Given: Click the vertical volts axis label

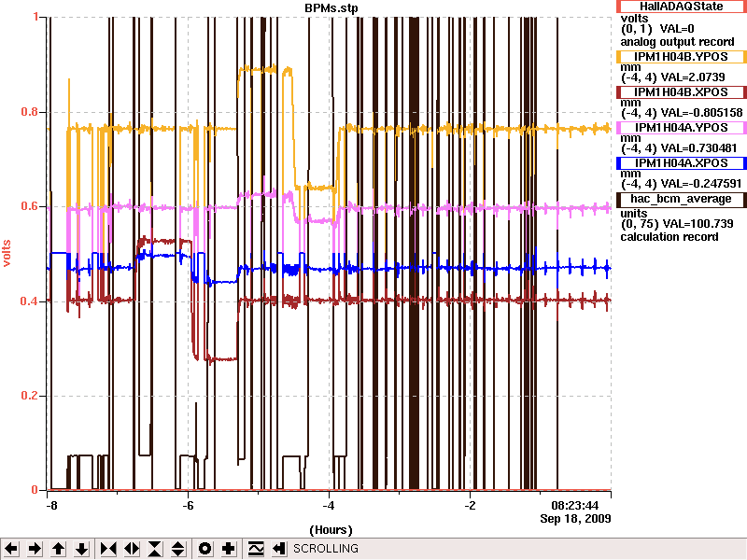Looking at the screenshot, I should [x=7, y=253].
